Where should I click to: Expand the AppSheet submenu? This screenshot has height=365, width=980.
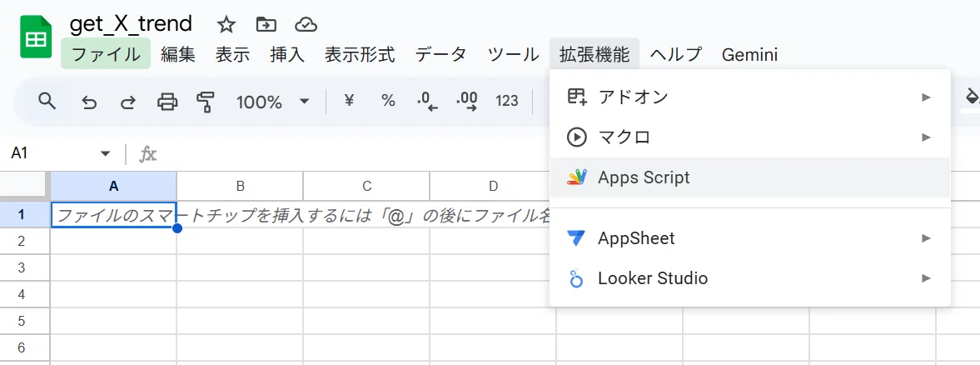(750, 238)
